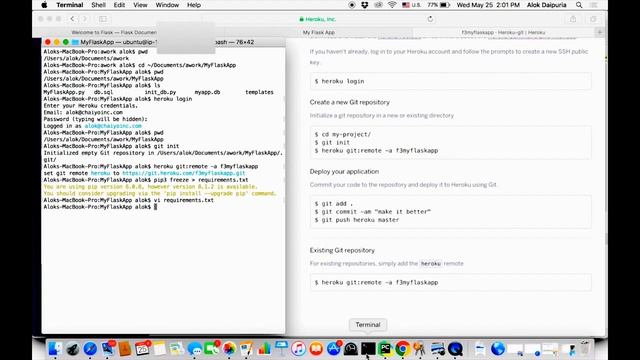Click alok@chaiyoinc.com link in Terminal
640x360 pixels.
pos(113,126)
